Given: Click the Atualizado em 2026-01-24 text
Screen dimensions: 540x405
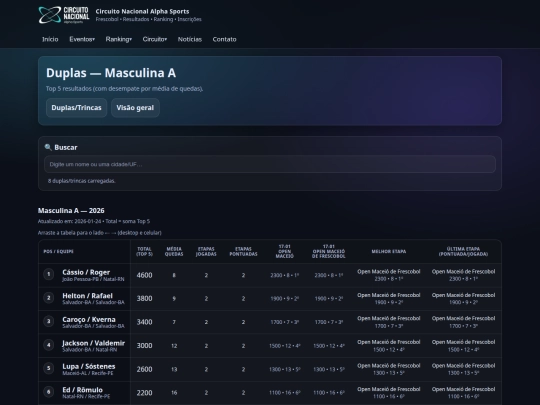Looking at the screenshot, I should 70,221.
